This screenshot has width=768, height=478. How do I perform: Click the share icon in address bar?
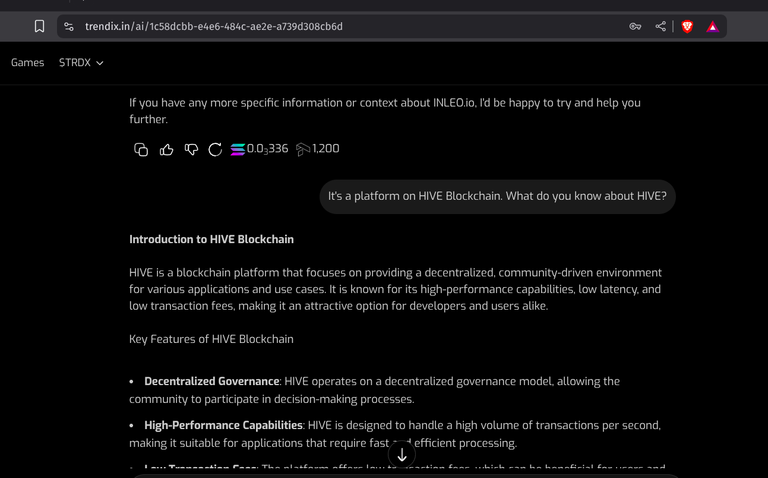[x=660, y=26]
